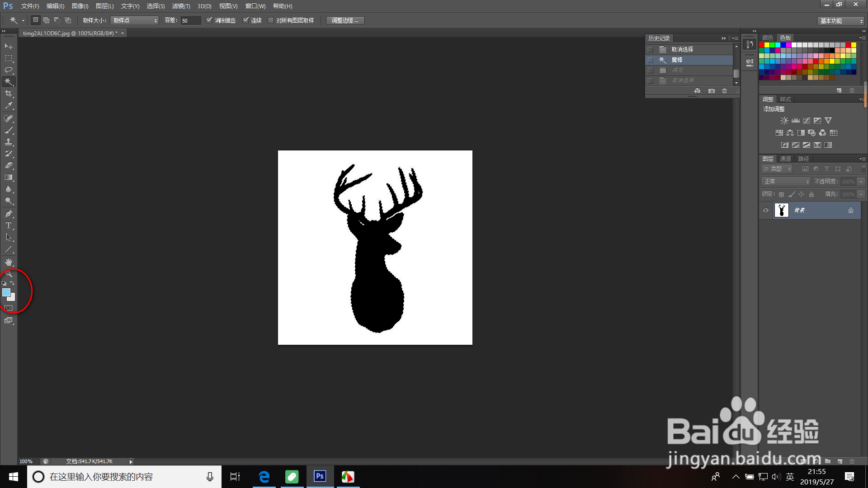The height and width of the screenshot is (488, 868).
Task: Click the light blue foreground color swatch
Action: click(6, 292)
